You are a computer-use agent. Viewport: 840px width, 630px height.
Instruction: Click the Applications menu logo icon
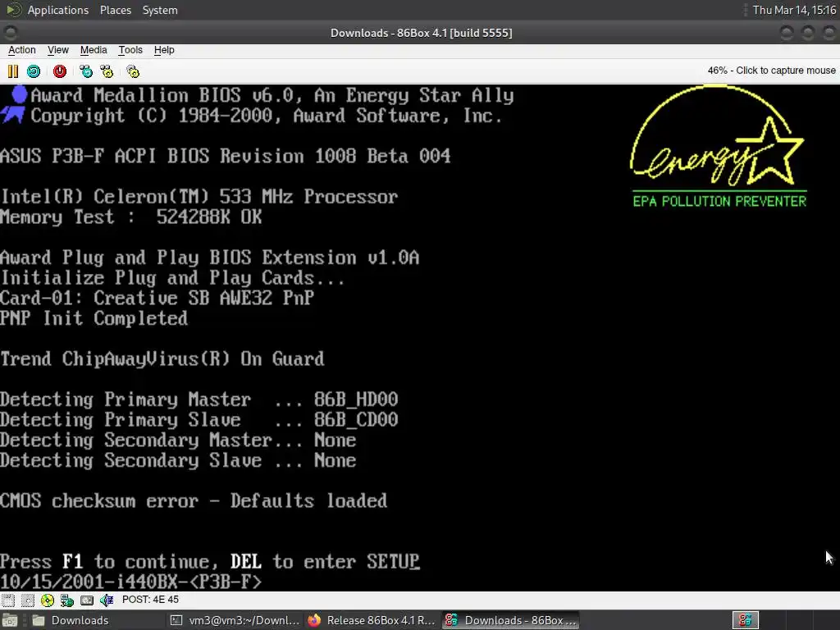pyautogui.click(x=13, y=10)
